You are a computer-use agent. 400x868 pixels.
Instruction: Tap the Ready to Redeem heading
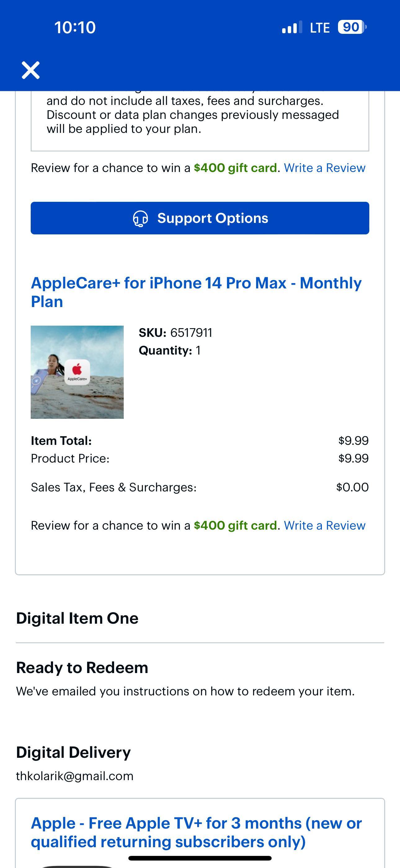[x=82, y=667]
